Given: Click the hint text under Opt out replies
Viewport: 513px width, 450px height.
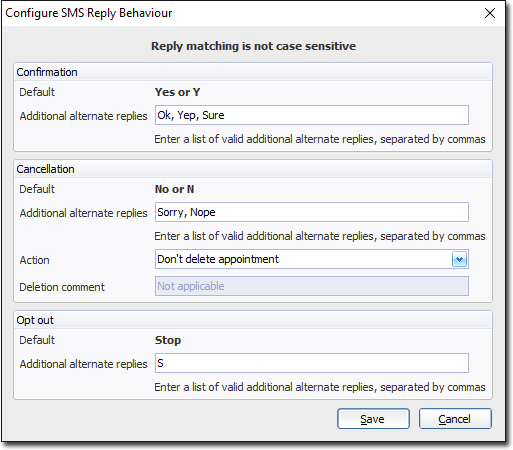Looking at the screenshot, I should coord(320,387).
